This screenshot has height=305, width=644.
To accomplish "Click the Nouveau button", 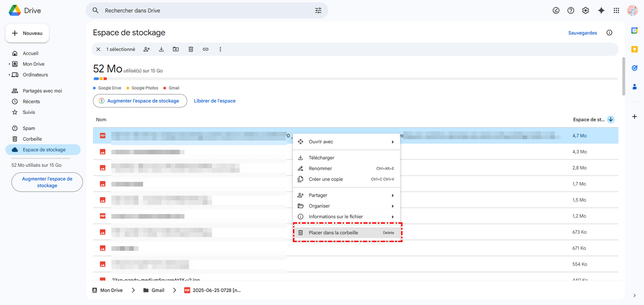I will click(x=27, y=33).
